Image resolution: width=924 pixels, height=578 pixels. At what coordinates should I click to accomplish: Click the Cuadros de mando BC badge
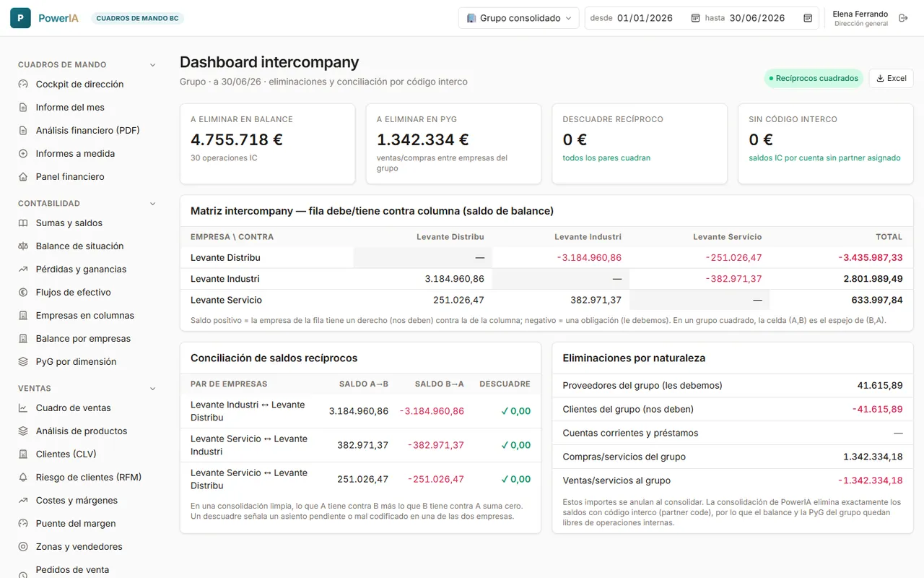click(x=137, y=18)
